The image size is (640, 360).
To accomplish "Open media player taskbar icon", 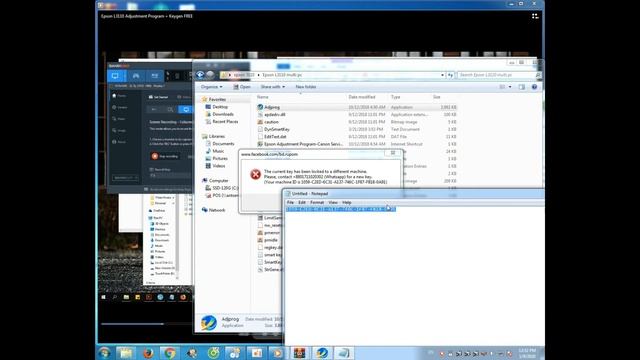I will [x=277, y=353].
